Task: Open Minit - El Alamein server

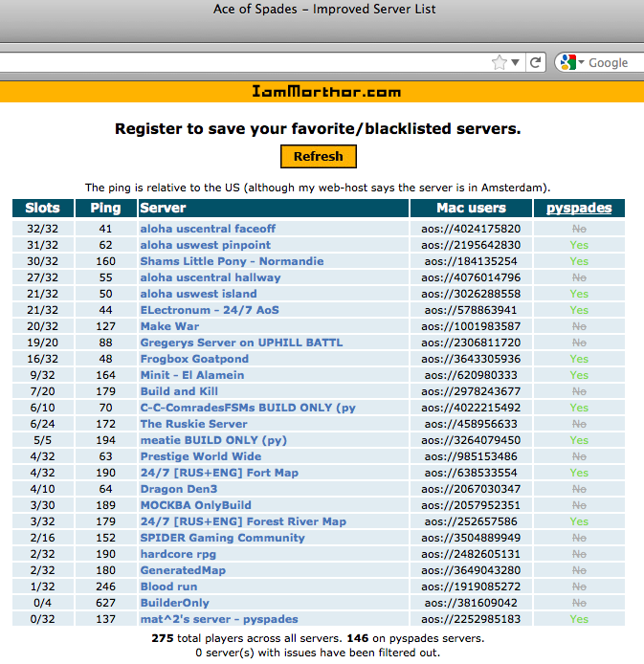Action: pyautogui.click(x=192, y=375)
